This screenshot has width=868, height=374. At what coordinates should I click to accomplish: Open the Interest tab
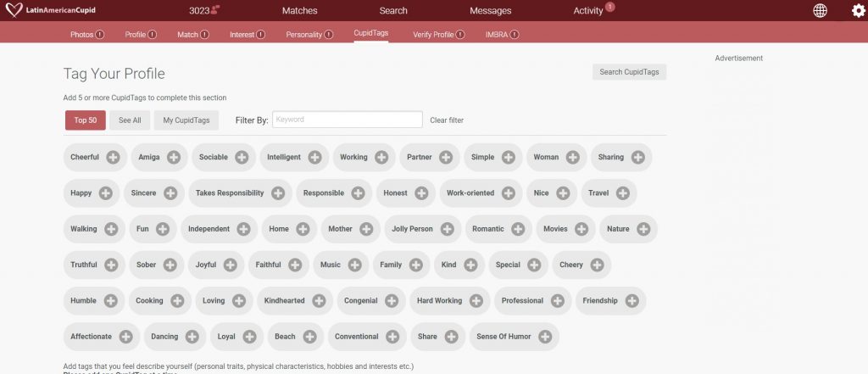click(x=248, y=35)
